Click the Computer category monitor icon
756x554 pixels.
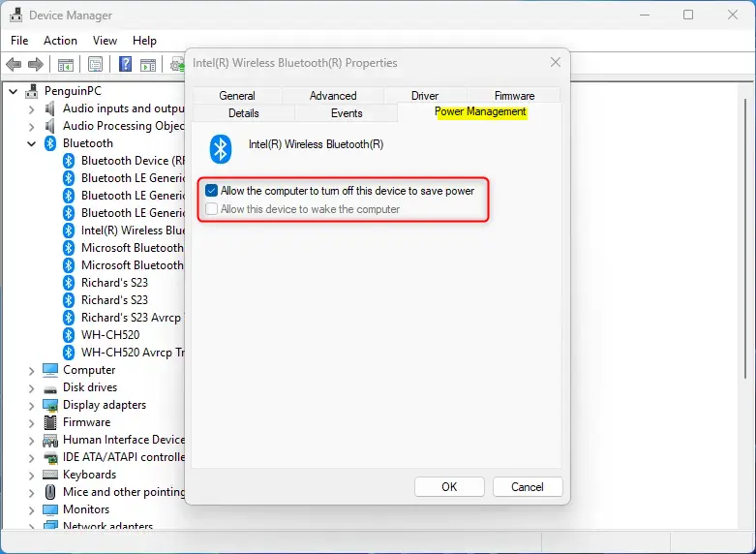50,370
